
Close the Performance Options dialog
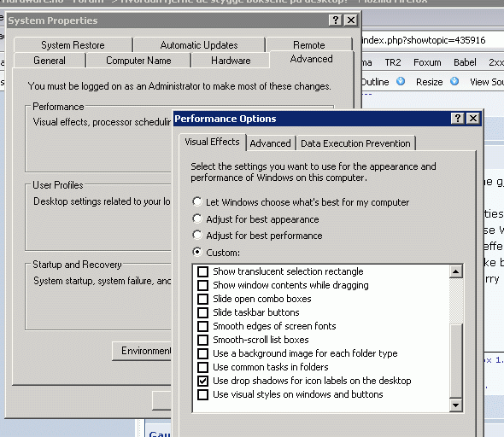point(473,119)
